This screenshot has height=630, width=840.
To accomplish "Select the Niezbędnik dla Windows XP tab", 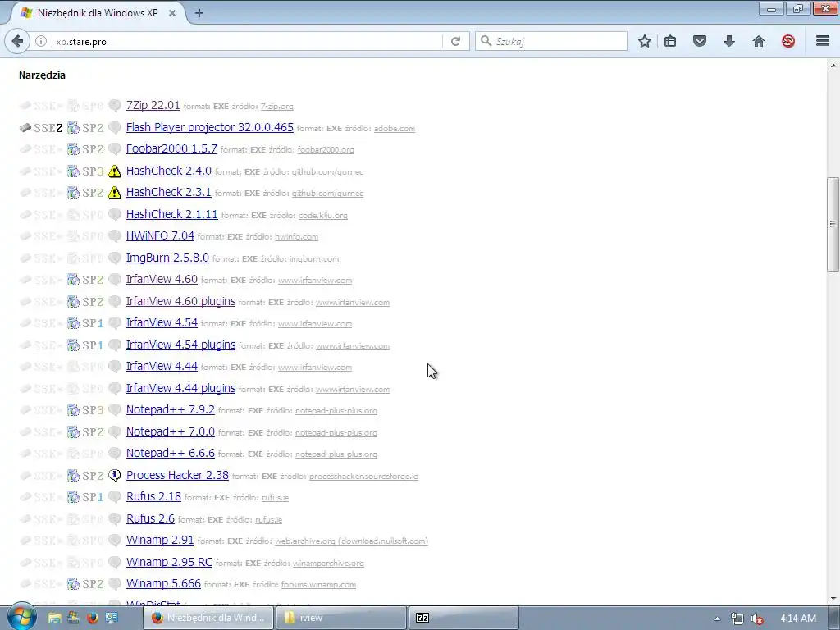I will coord(98,13).
